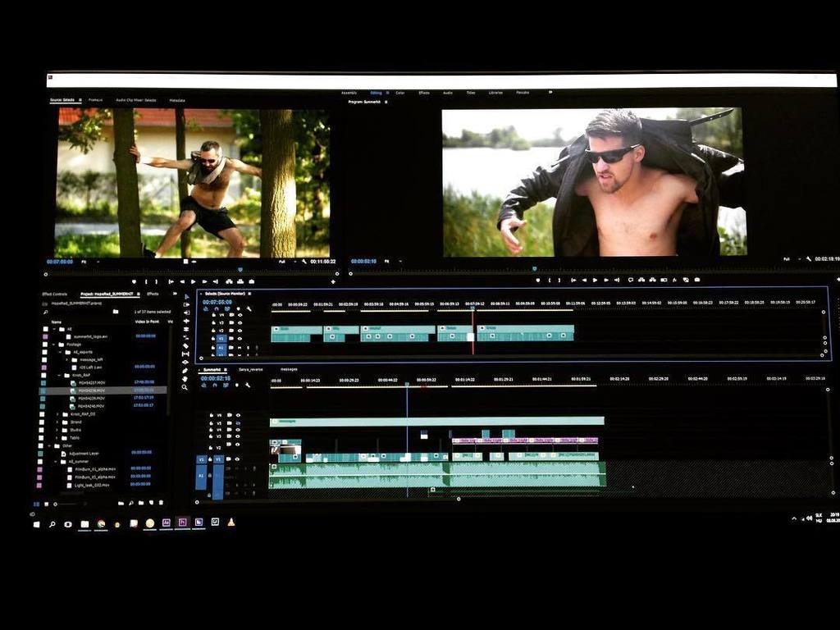
Task: Click the Project panel zoom slider
Action: [x=71, y=504]
